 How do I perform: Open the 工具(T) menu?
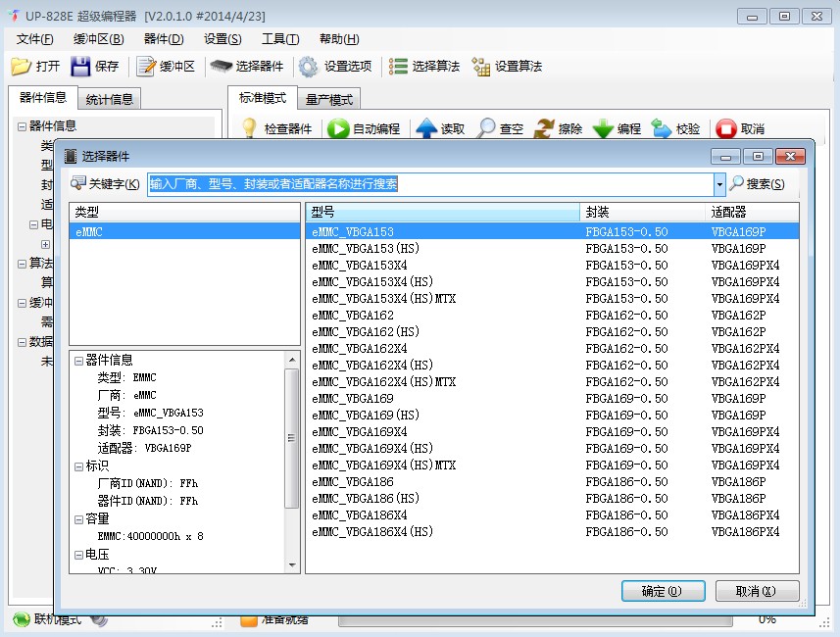pyautogui.click(x=280, y=39)
